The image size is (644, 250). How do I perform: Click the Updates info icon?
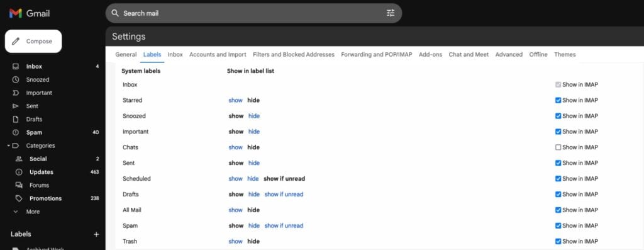[x=18, y=172]
